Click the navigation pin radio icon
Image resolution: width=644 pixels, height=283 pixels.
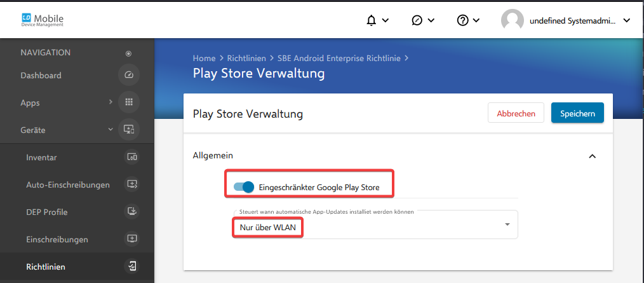tap(128, 53)
